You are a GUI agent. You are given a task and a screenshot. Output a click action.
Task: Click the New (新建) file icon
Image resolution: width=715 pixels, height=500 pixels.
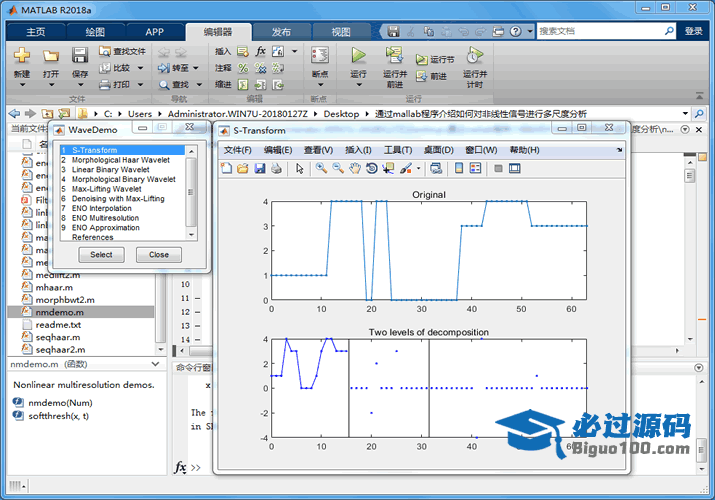point(21,55)
